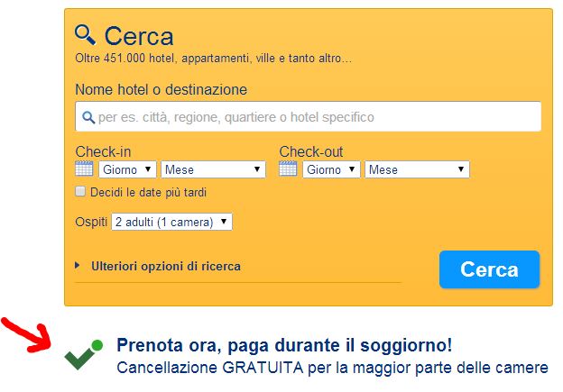Tick the 'Decidi le date più tardi' checkbox
Screen dimensions: 563x392
pyautogui.click(x=80, y=191)
